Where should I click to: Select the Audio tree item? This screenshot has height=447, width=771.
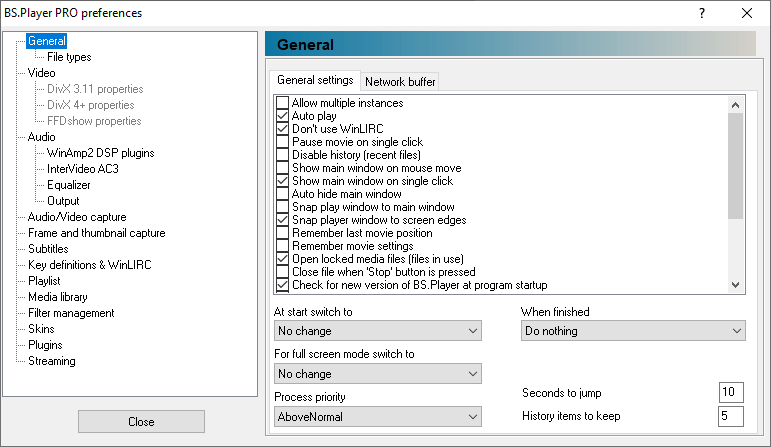point(41,137)
